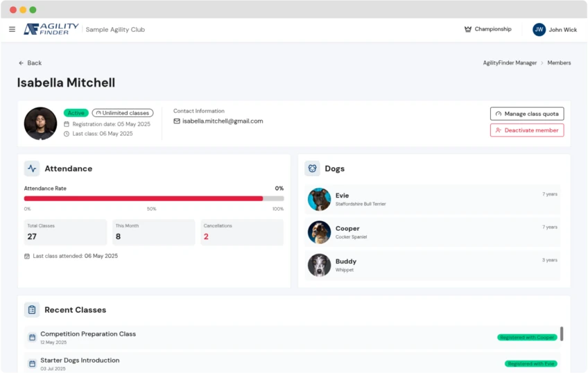The image size is (588, 373).
Task: Open AgilityFinder Manager breadcrumb
Action: [x=510, y=63]
